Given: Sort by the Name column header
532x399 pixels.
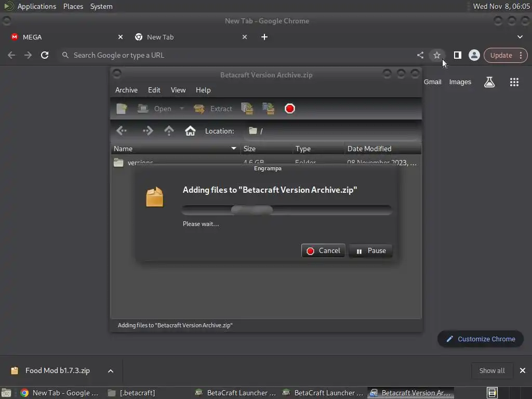Looking at the screenshot, I should (176, 149).
